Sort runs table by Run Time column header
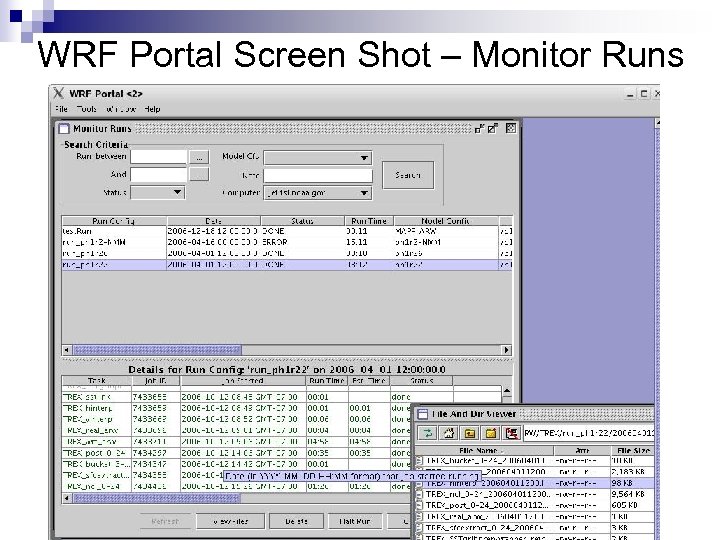Image resolution: width=720 pixels, height=540 pixels. point(369,221)
